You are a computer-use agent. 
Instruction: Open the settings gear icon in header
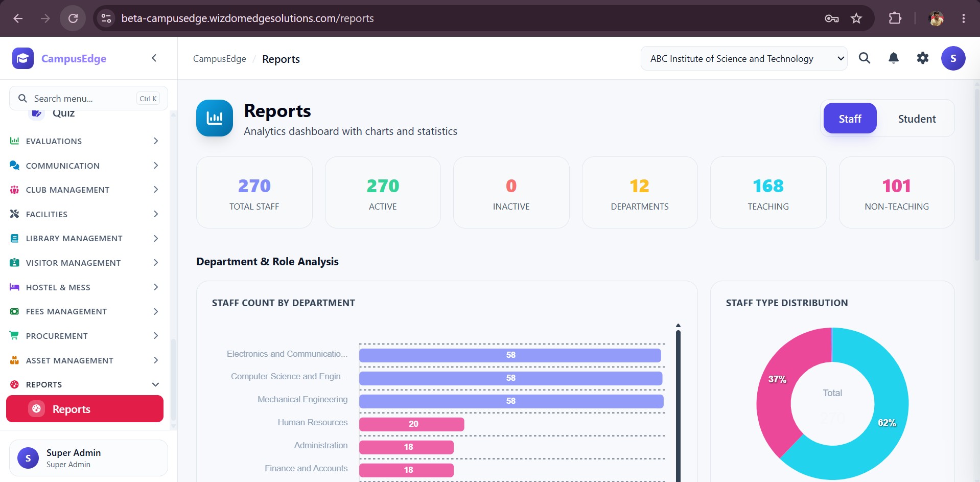click(923, 58)
